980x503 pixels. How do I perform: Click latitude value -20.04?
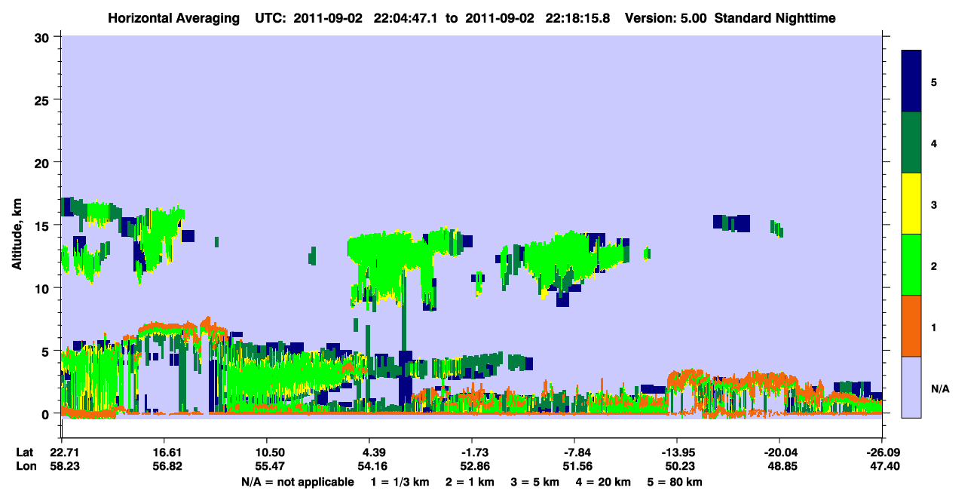pos(779,452)
